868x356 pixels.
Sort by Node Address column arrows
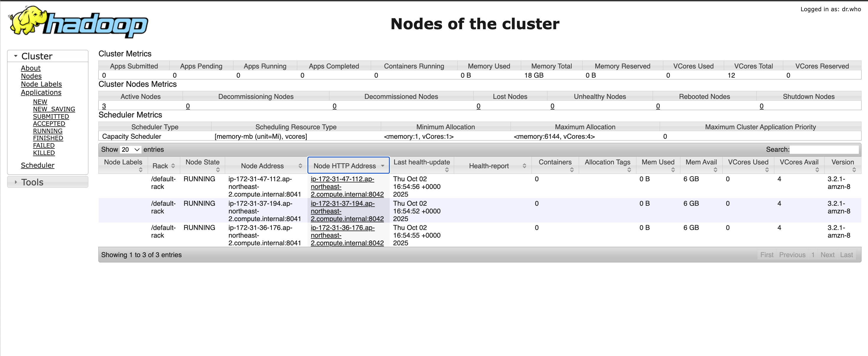[300, 166]
